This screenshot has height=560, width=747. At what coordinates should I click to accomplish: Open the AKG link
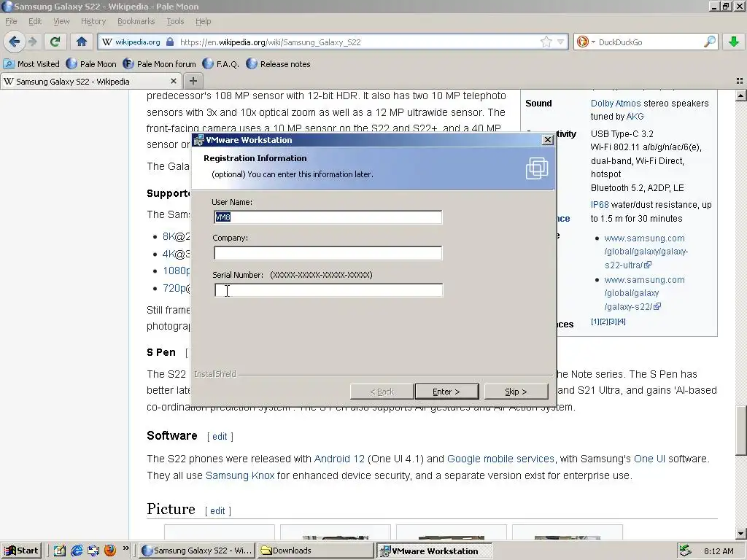click(x=635, y=116)
